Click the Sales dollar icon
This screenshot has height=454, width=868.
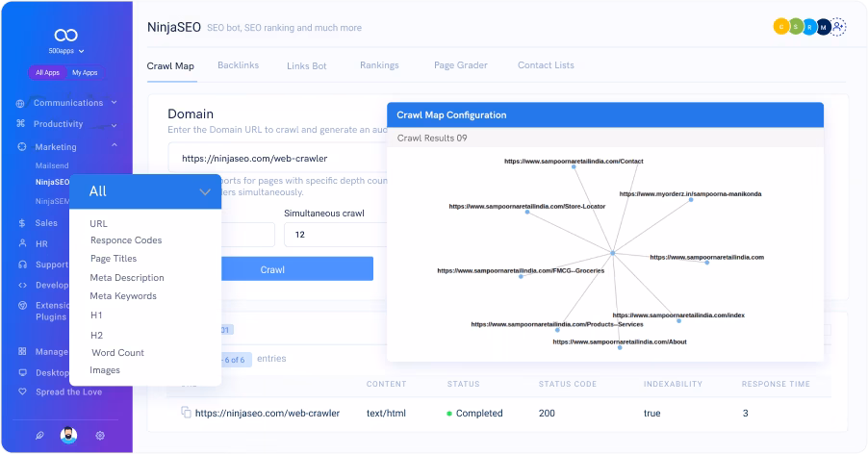(x=21, y=222)
